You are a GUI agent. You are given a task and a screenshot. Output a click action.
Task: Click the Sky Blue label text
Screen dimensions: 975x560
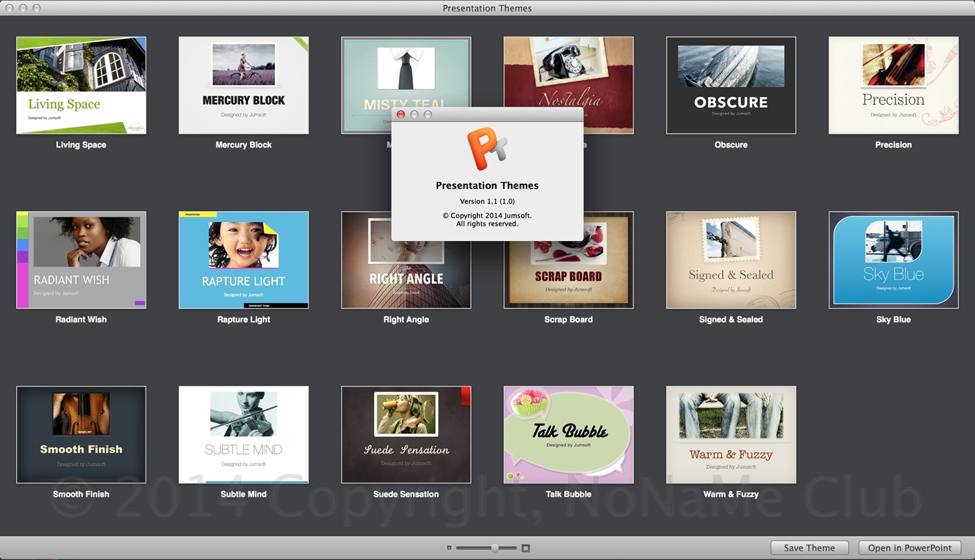[894, 320]
